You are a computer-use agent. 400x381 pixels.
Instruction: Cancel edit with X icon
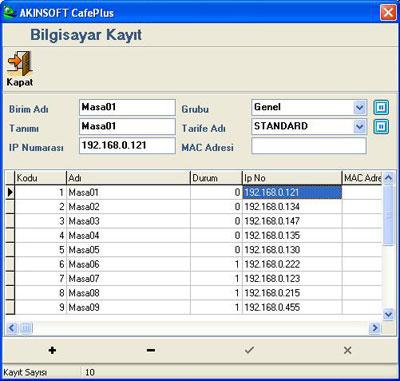pos(347,350)
